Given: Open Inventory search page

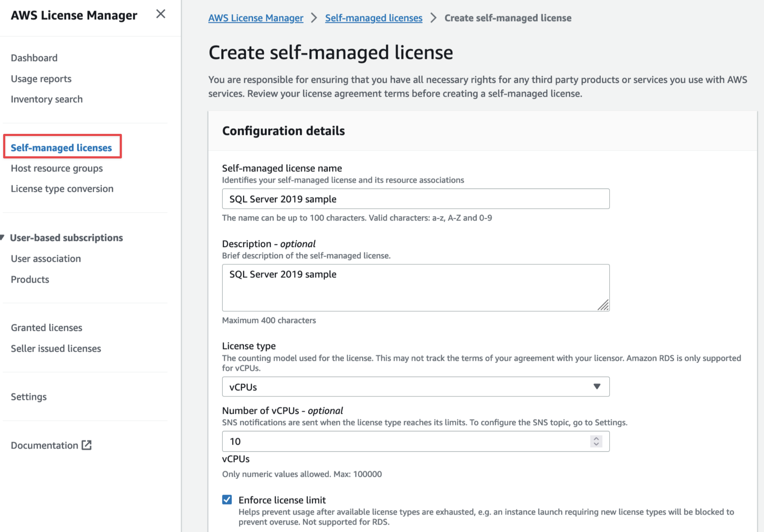Looking at the screenshot, I should point(47,99).
